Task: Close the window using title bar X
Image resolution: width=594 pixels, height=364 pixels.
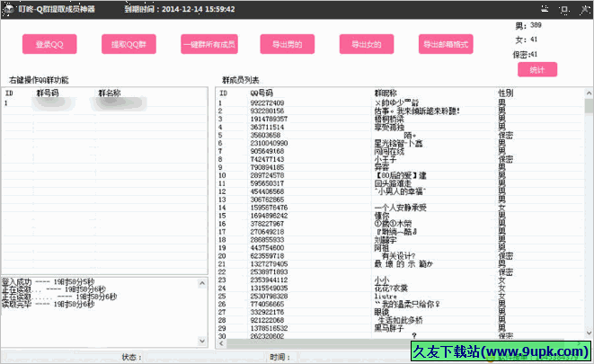Action: pos(585,9)
